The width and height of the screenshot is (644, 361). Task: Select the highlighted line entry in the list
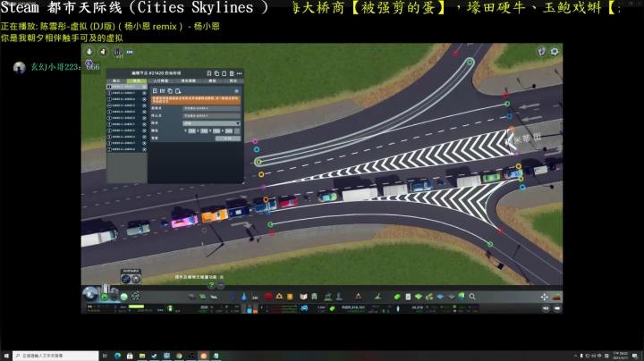point(126,87)
